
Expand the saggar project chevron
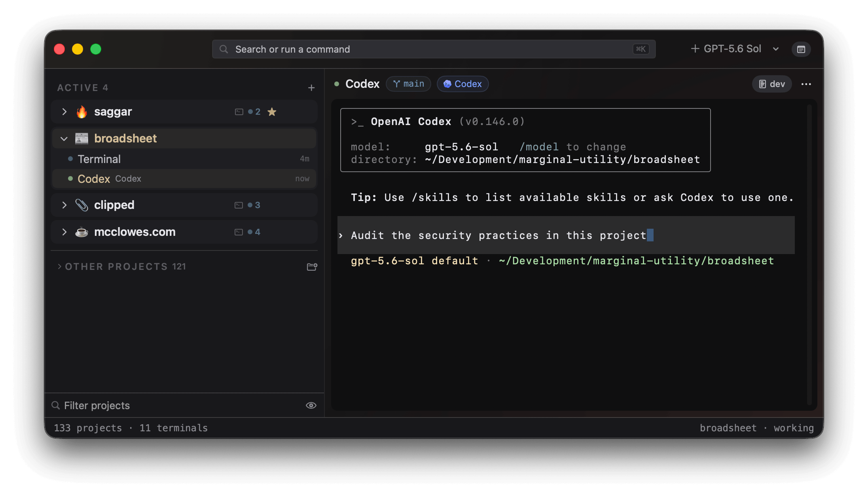[64, 112]
